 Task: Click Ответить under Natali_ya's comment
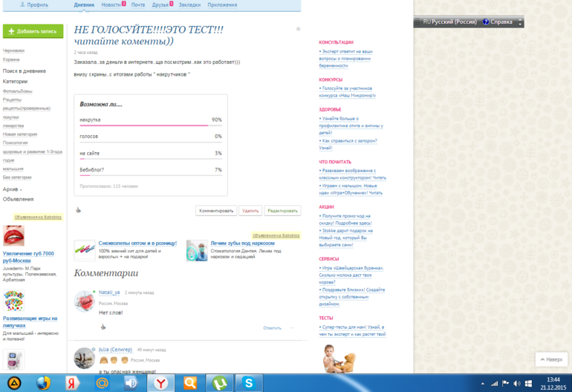point(272,328)
